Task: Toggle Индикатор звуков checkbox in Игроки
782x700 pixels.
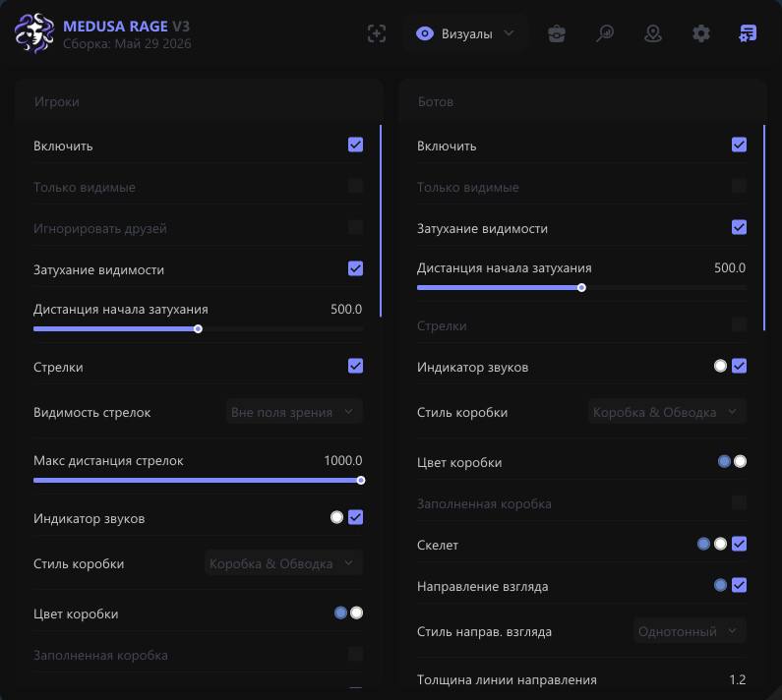Action: 356,517
